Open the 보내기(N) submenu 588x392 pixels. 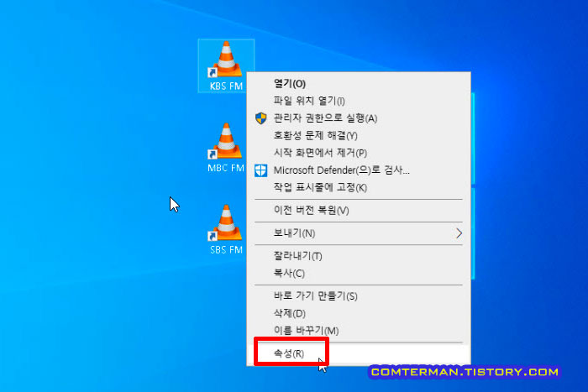(x=359, y=233)
